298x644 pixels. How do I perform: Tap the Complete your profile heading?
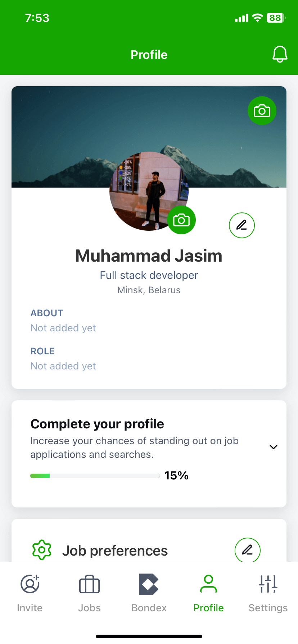pos(97,424)
